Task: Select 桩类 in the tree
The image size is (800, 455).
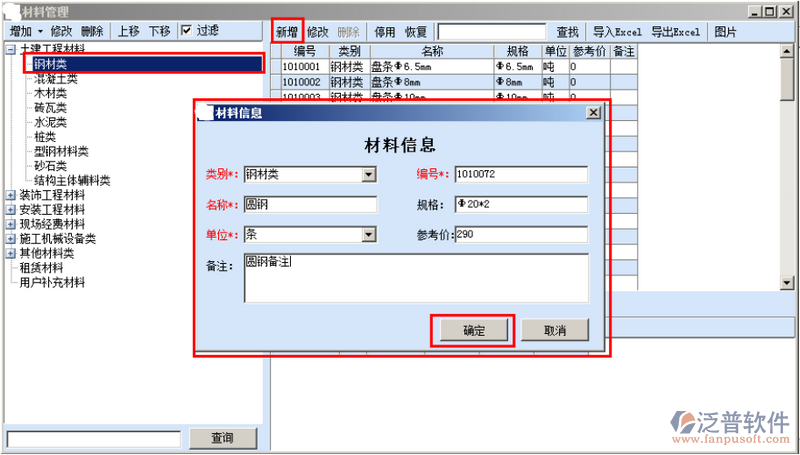Action: coord(45,137)
